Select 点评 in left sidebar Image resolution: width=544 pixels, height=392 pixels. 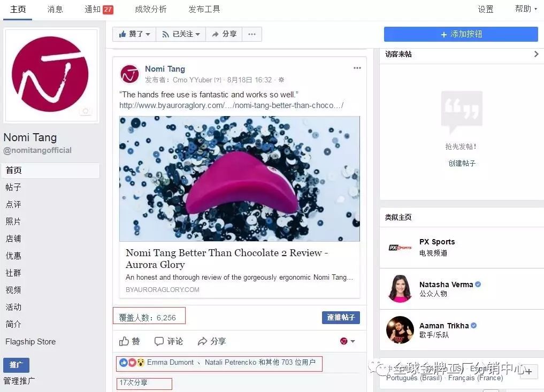pyautogui.click(x=13, y=204)
